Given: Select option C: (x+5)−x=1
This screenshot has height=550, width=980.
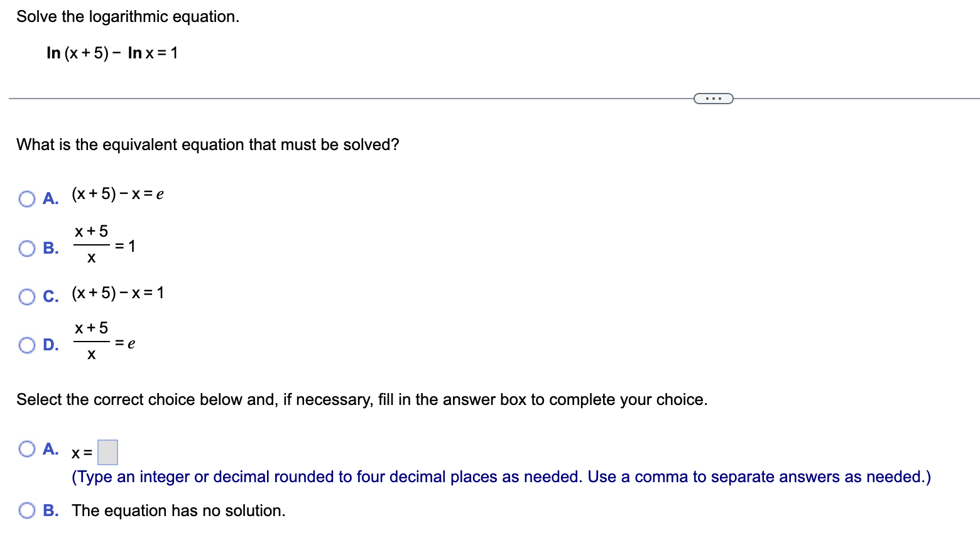Looking at the screenshot, I should click(27, 296).
